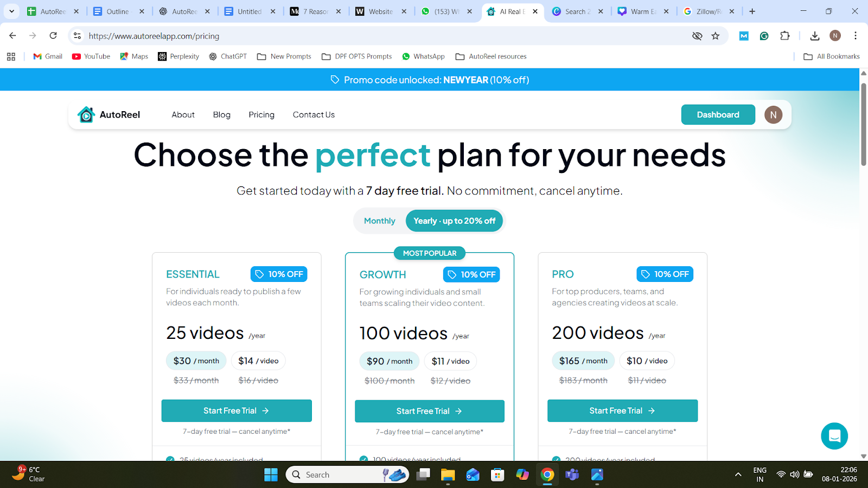Open the chat support bubble

coord(834,436)
